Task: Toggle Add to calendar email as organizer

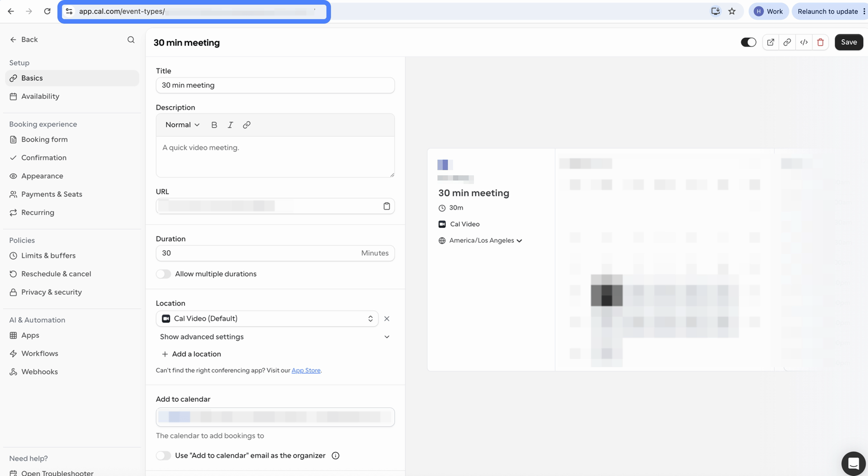Action: coord(163,456)
